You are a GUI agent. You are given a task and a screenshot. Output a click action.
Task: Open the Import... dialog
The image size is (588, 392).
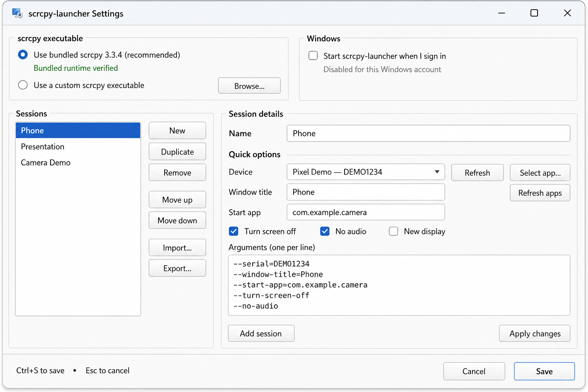tap(177, 248)
